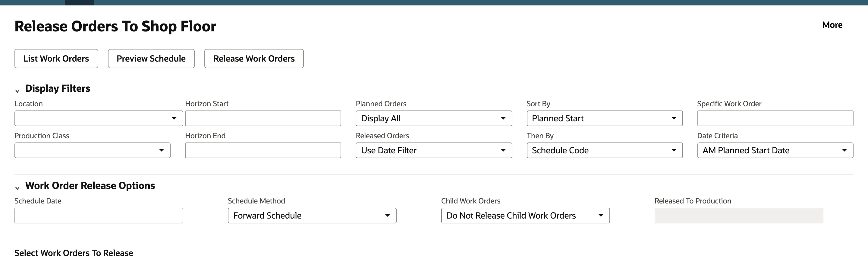The image size is (868, 256).
Task: Open Schedule Method dropdown showing Forward Schedule
Action: coord(312,216)
